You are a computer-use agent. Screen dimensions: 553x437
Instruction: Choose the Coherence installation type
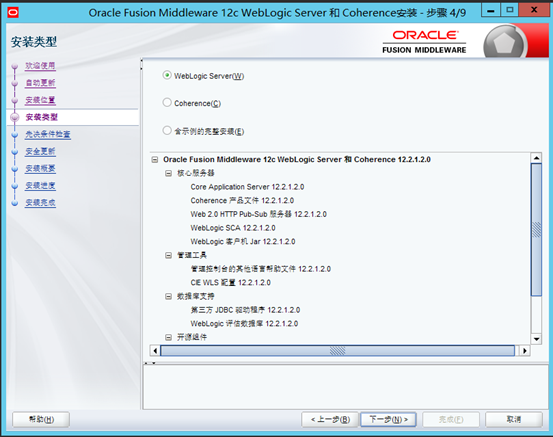pos(167,103)
